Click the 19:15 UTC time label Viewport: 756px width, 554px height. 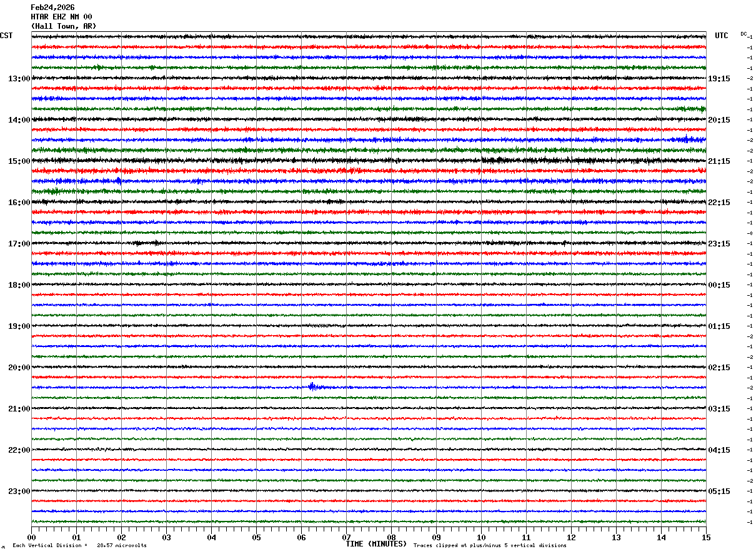coord(719,79)
